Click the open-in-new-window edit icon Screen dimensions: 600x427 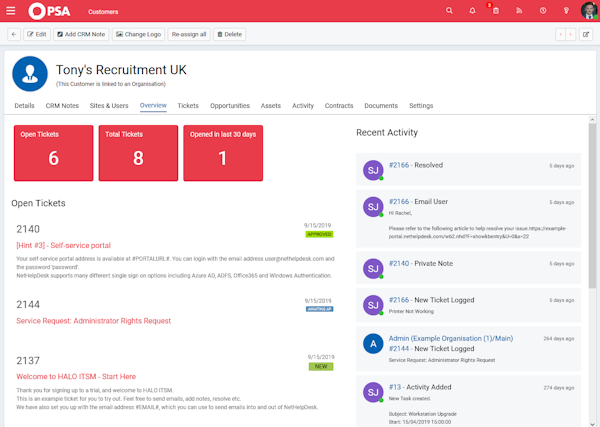click(587, 34)
